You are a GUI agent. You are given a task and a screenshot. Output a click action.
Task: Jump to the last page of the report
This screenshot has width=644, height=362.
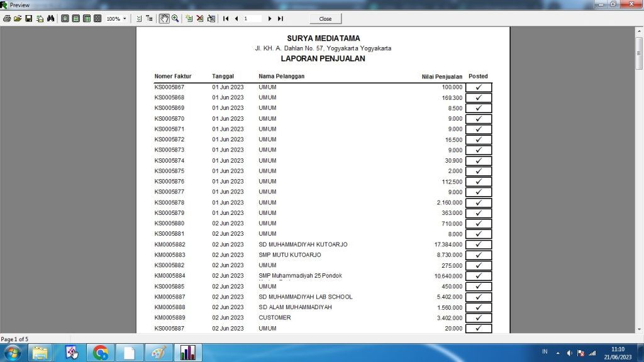point(280,19)
